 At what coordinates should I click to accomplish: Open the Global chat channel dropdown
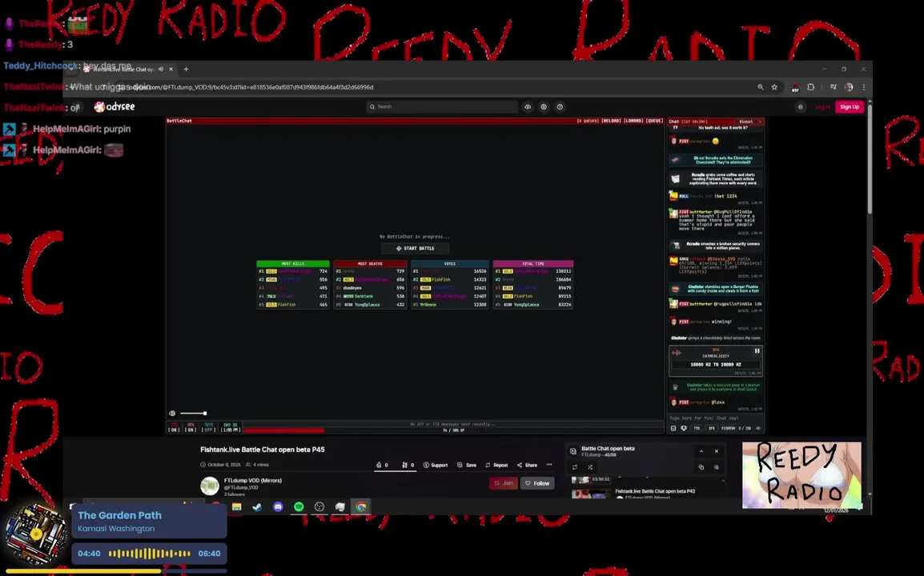pos(750,122)
